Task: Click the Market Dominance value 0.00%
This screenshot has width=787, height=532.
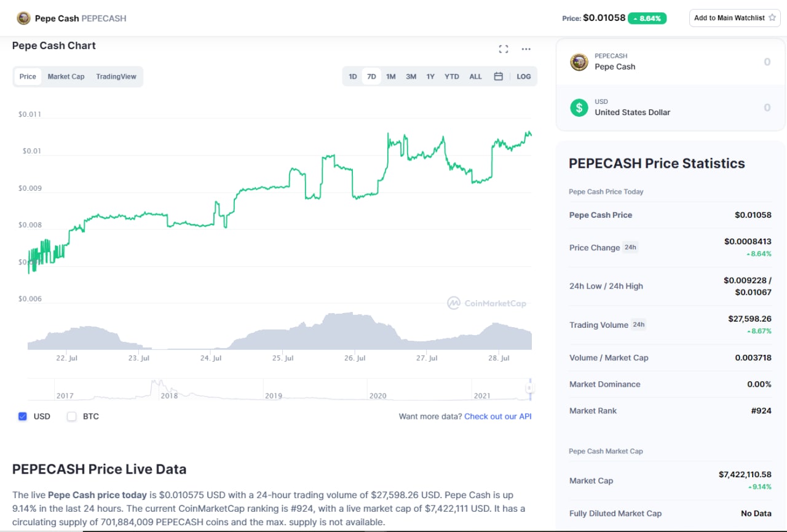Action: pos(759,384)
